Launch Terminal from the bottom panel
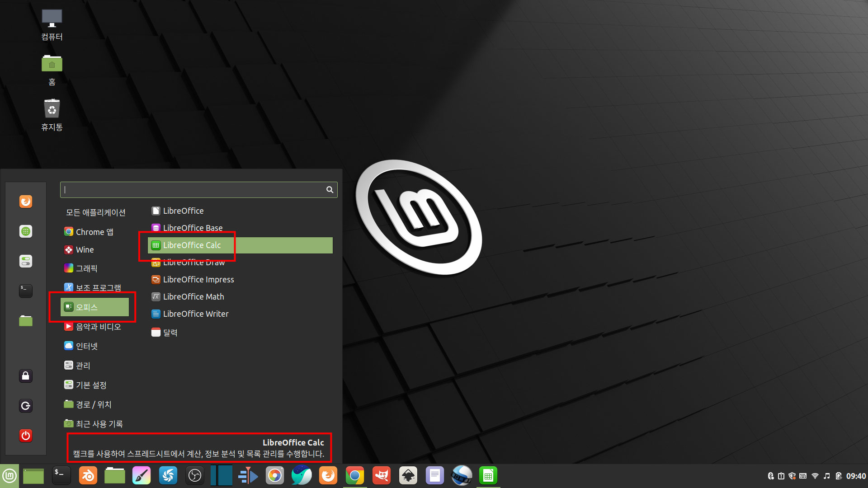868x488 pixels. [61, 476]
